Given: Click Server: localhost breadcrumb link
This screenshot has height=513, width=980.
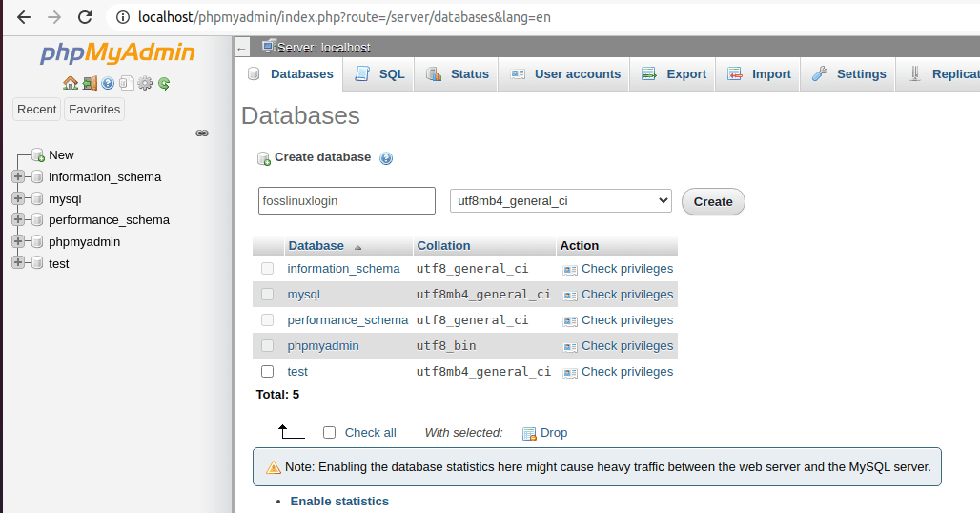Looking at the screenshot, I should [324, 48].
